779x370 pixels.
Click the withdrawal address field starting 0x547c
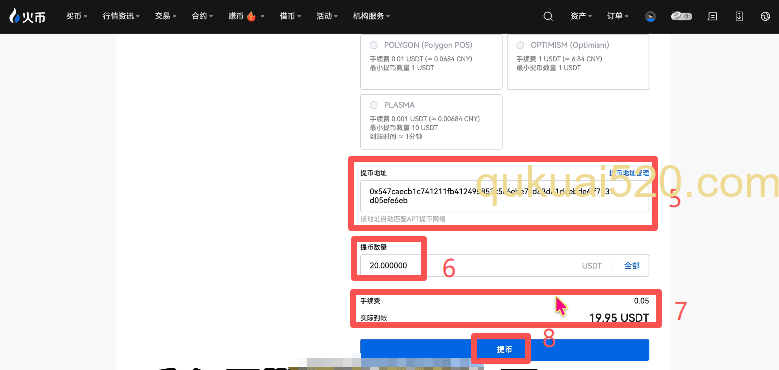coord(504,196)
